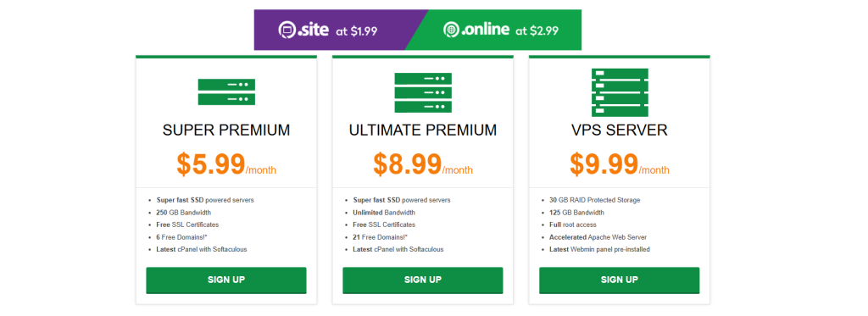Image resolution: width=868 pixels, height=316 pixels.
Task: Click the $5.99/month price
Action: [226, 164]
